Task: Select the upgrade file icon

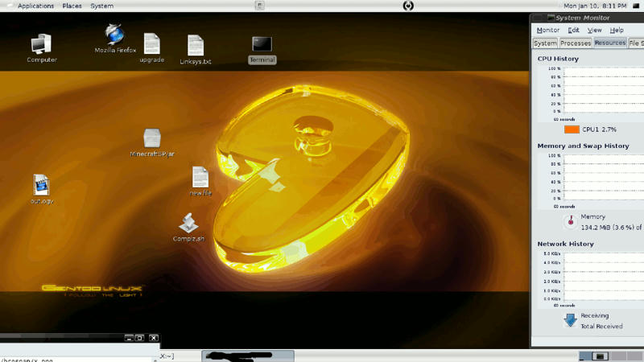Action: point(152,43)
